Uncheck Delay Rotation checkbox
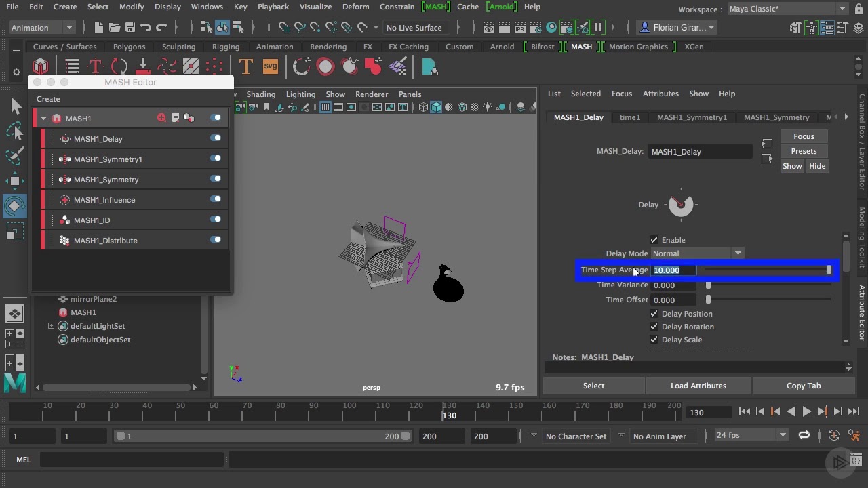This screenshot has height=488, width=868. coord(654,327)
